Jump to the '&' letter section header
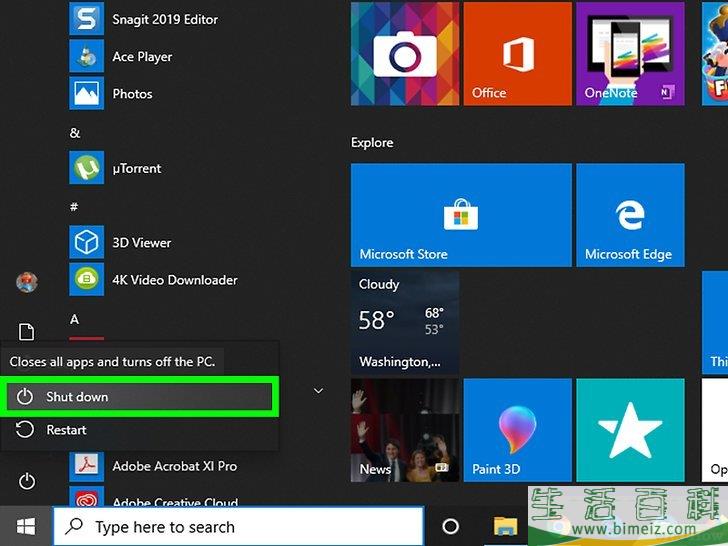 (x=75, y=133)
